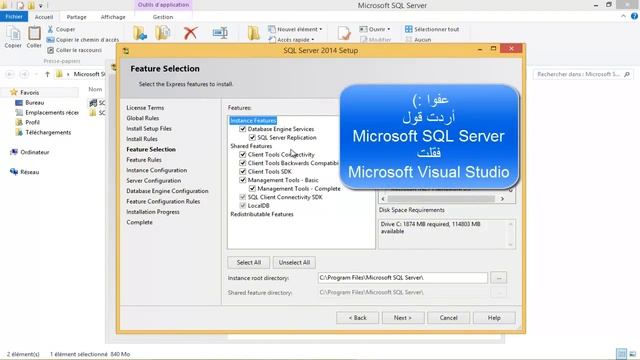This screenshot has width=640, height=360.
Task: Open the Accès rapide dropdown
Action: click(292, 40)
